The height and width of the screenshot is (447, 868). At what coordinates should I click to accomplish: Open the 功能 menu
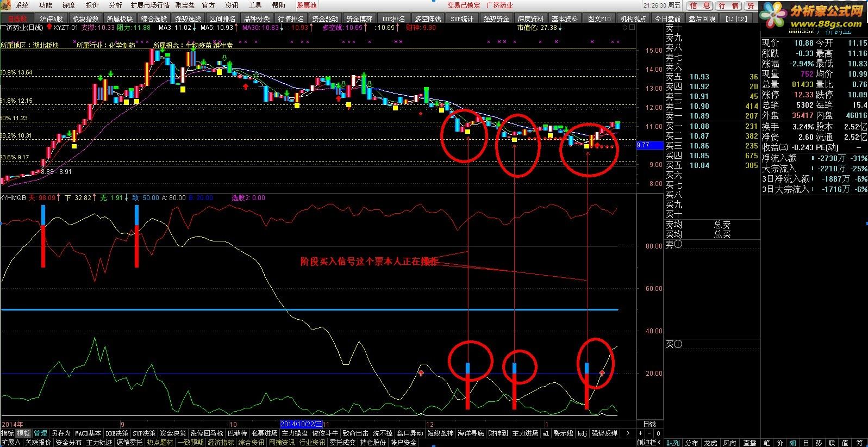coord(46,5)
